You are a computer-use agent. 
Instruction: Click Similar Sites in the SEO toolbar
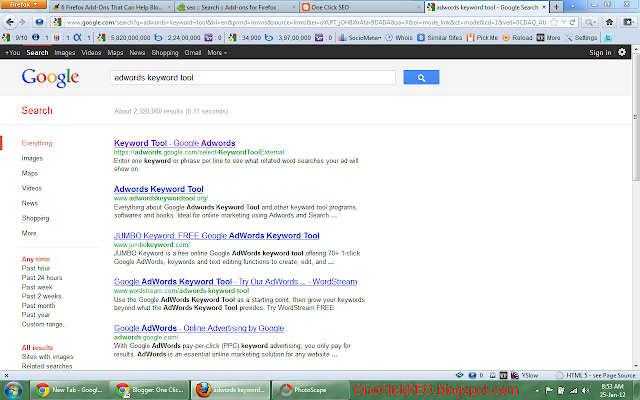(440, 38)
